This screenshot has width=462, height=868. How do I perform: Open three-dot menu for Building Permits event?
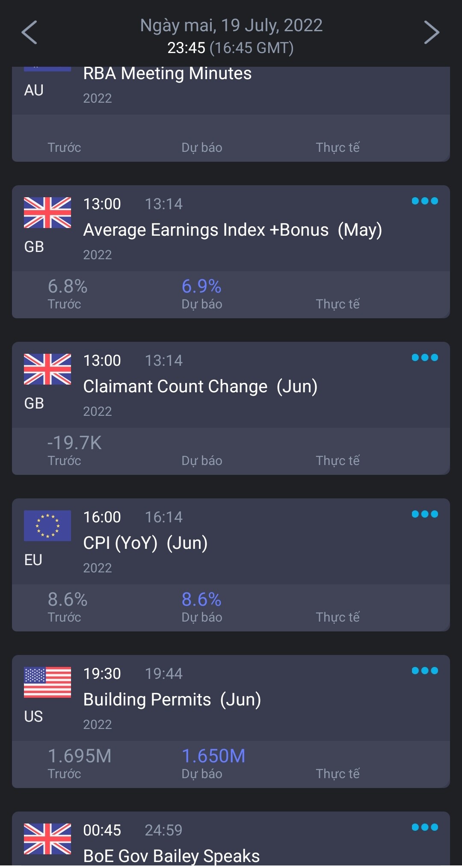pyautogui.click(x=424, y=671)
